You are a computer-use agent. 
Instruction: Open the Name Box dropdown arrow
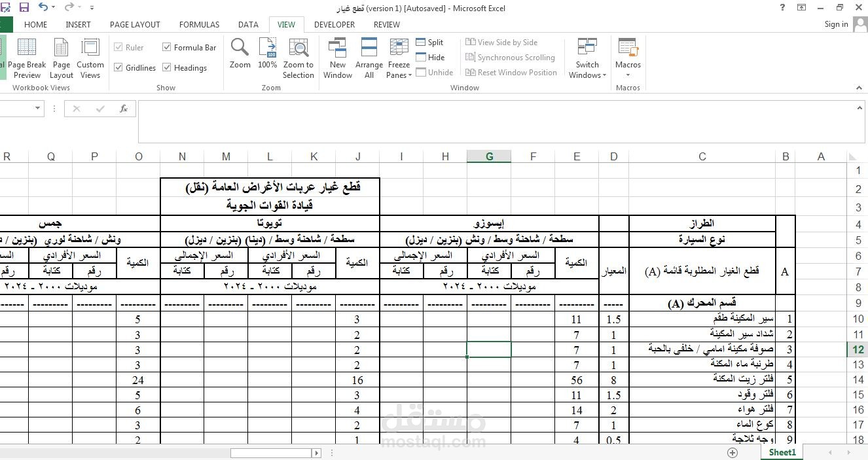coord(37,109)
